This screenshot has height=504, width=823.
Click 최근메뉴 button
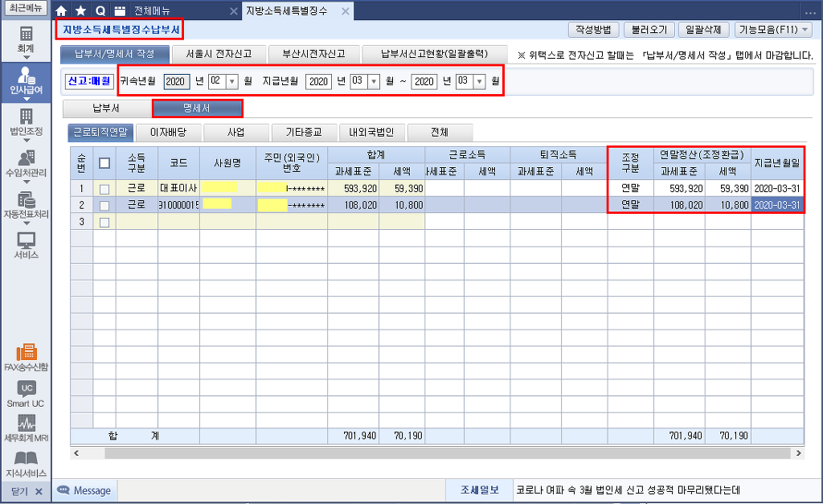click(26, 8)
